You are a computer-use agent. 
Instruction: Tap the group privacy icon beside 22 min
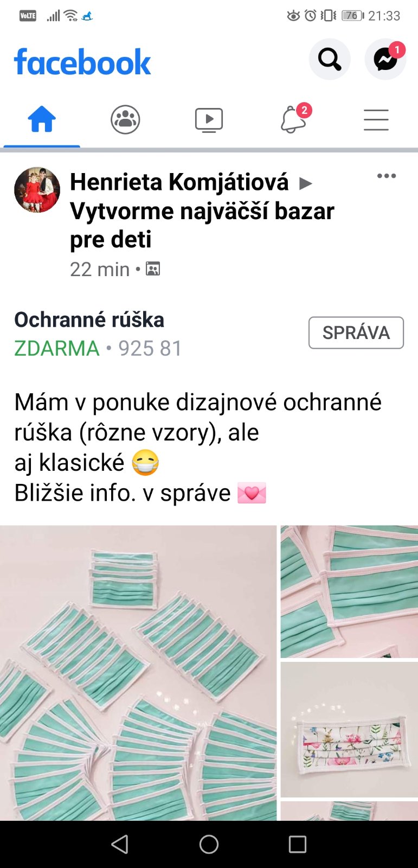[x=153, y=269]
